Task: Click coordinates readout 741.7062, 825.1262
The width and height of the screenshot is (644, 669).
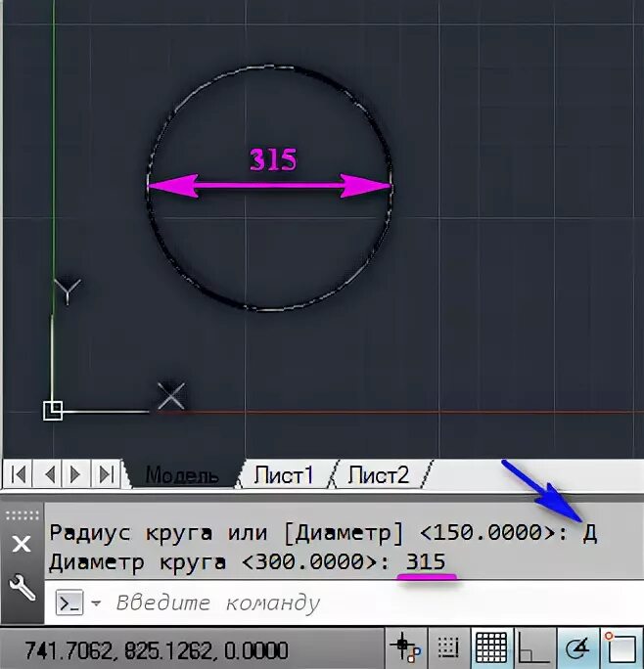Action: (157, 649)
